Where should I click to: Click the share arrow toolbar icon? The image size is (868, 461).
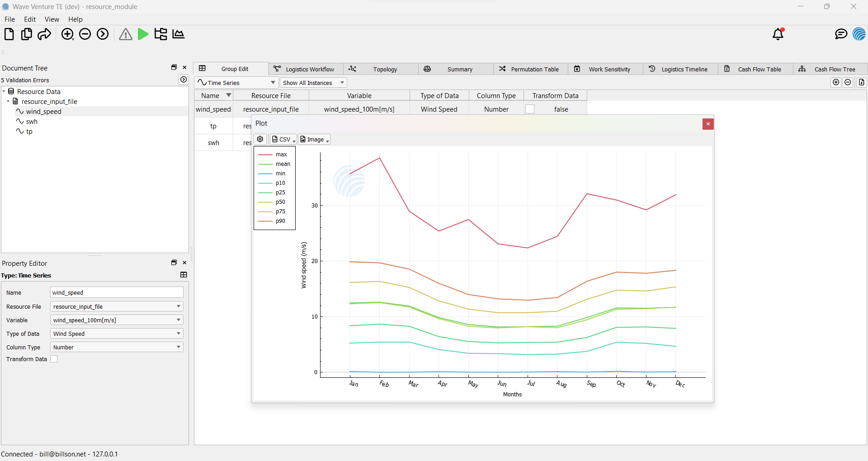[44, 34]
